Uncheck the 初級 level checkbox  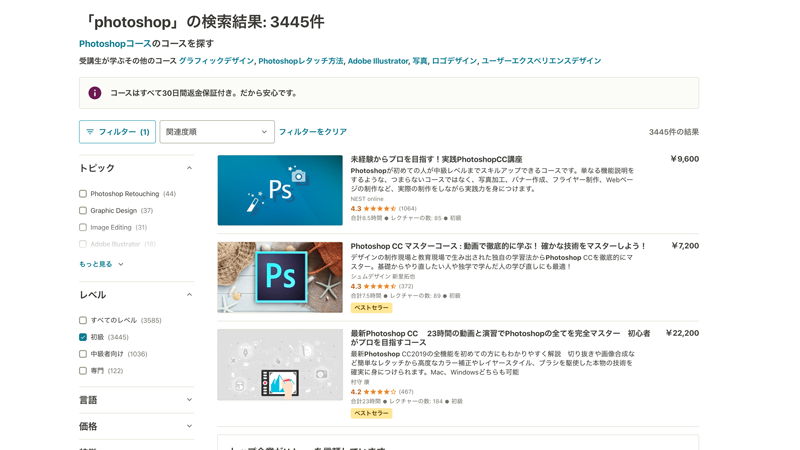pyautogui.click(x=83, y=337)
